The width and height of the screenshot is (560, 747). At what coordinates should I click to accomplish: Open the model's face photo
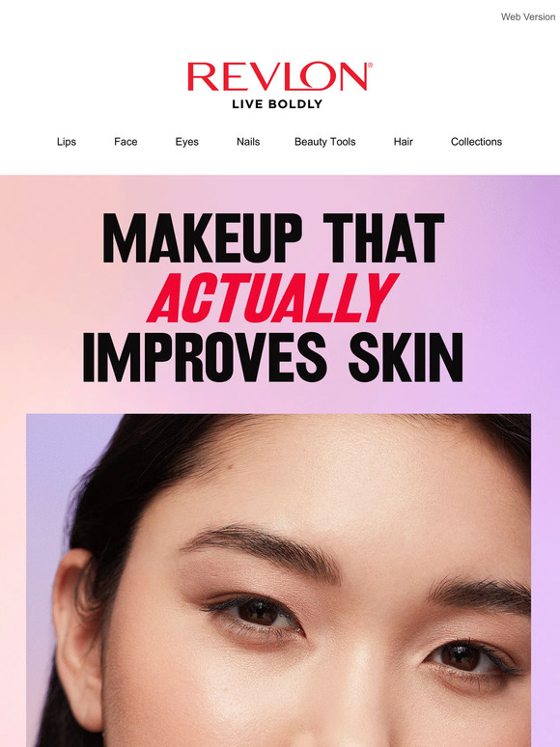(278, 580)
